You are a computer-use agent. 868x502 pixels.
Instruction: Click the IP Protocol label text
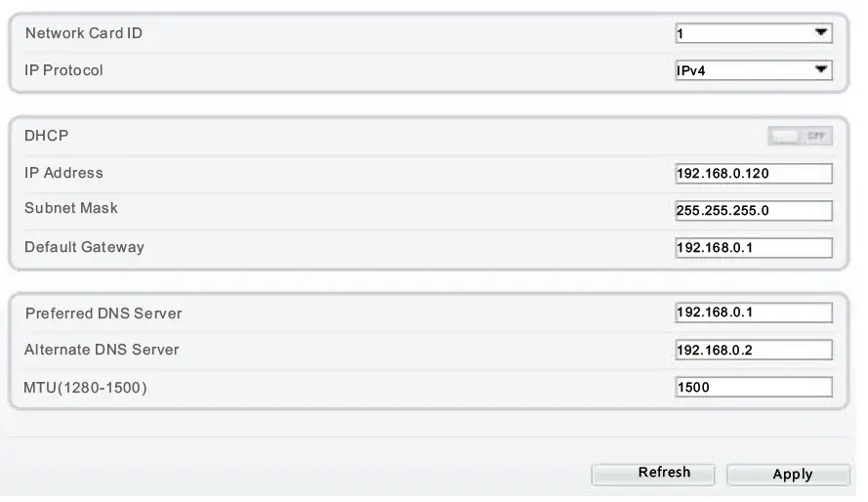pyautogui.click(x=63, y=70)
